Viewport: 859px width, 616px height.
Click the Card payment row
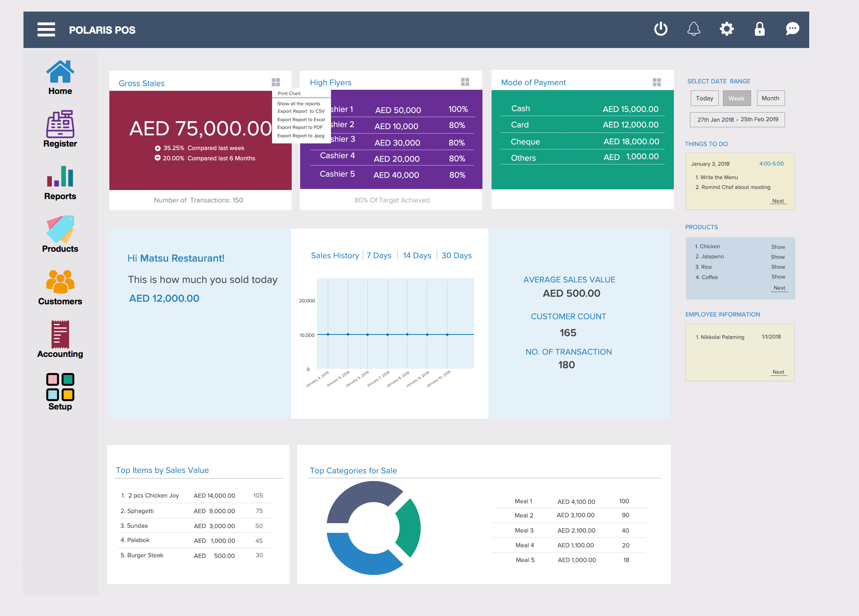point(582,125)
